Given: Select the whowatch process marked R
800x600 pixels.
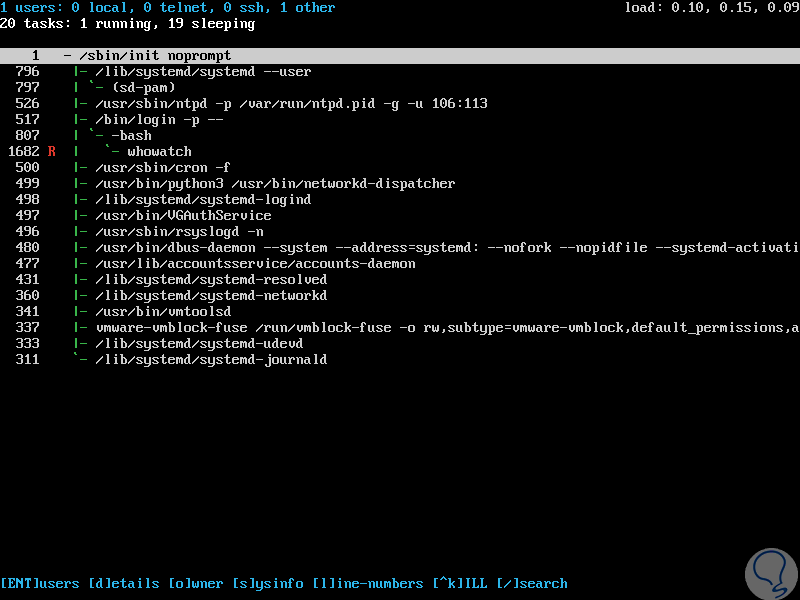Looking at the screenshot, I should coord(160,151).
